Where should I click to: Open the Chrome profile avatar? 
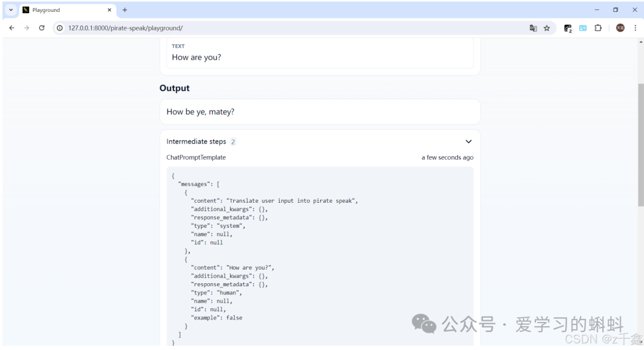click(x=620, y=28)
